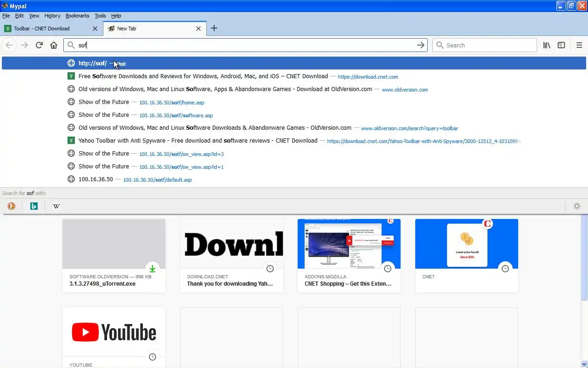Viewport: 588px width, 368px height.
Task: Click the Go arrow in the address bar
Action: point(420,45)
